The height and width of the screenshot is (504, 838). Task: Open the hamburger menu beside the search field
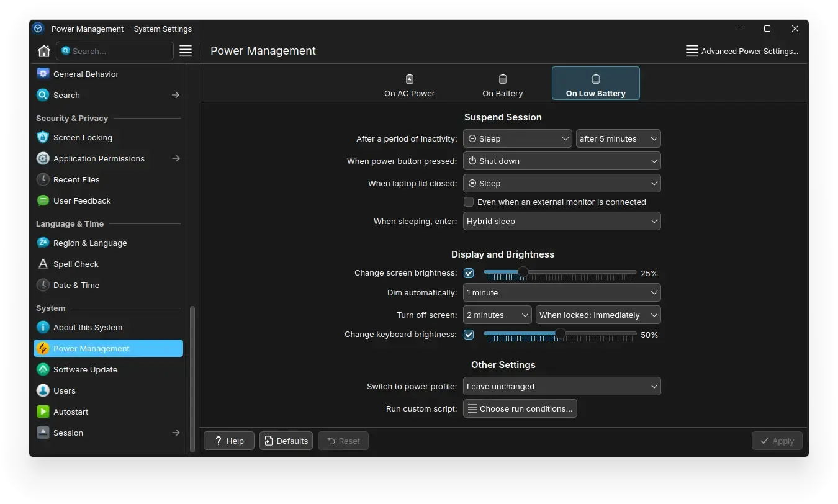pyautogui.click(x=186, y=51)
